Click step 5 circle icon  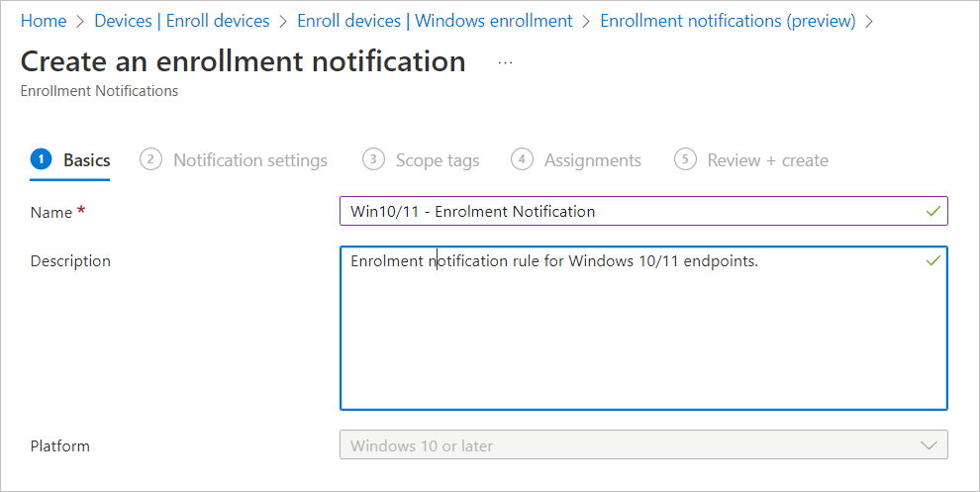[685, 159]
